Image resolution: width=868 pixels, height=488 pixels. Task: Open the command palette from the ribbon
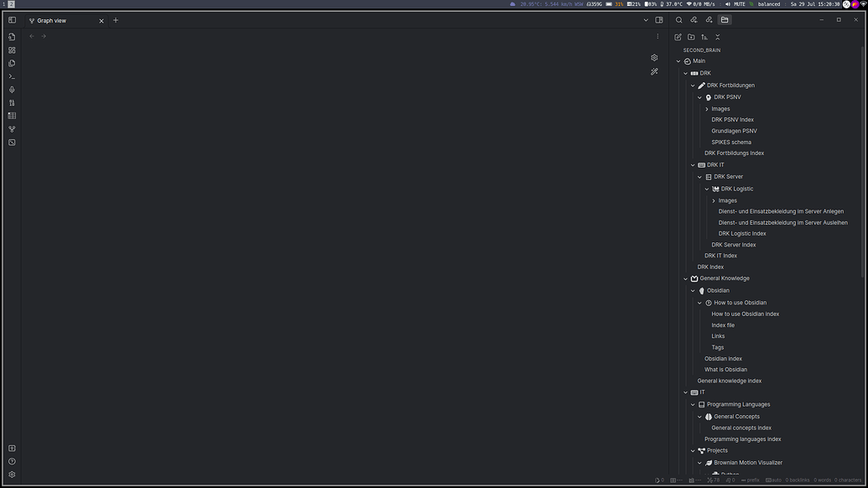tap(12, 76)
